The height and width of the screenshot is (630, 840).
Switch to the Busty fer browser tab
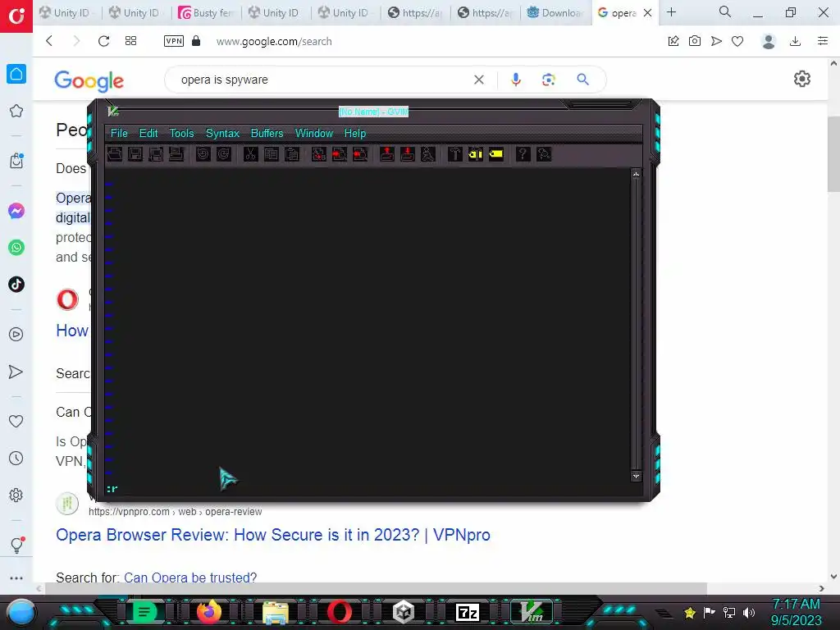207,13
